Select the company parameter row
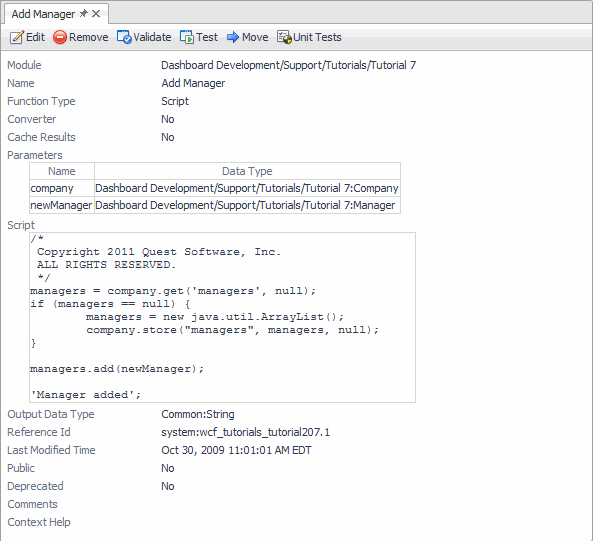 tap(215, 188)
